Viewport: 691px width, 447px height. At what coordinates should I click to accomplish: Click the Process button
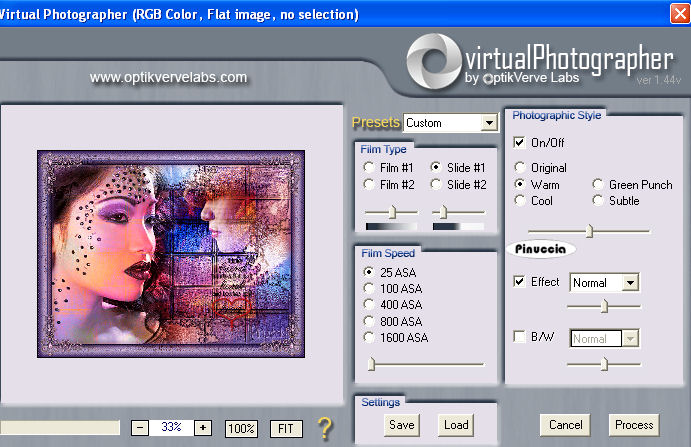(634, 425)
